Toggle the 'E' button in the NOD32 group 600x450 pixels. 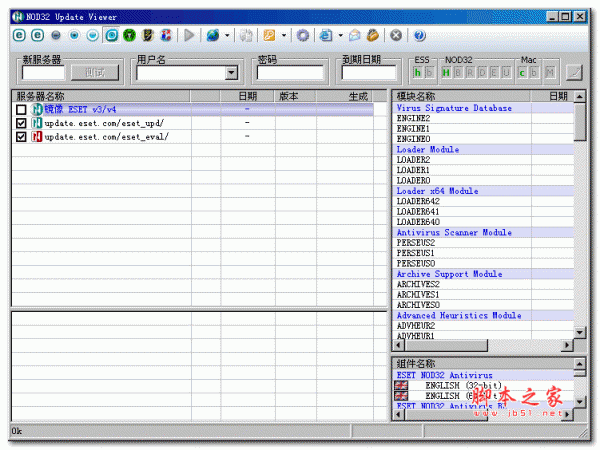click(494, 72)
